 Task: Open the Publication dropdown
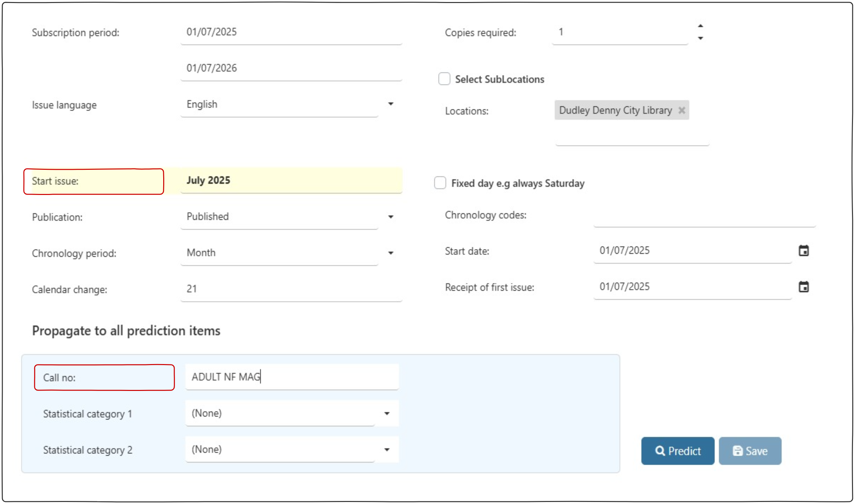(391, 217)
